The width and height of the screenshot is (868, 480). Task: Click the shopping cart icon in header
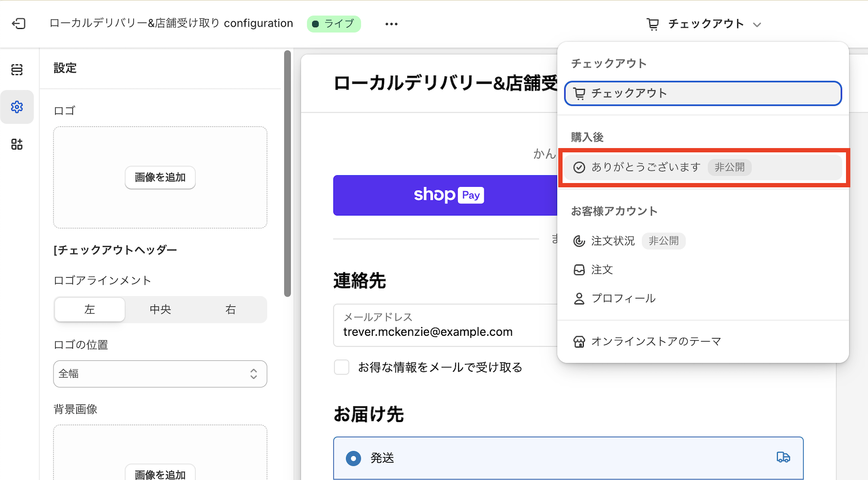(x=653, y=24)
